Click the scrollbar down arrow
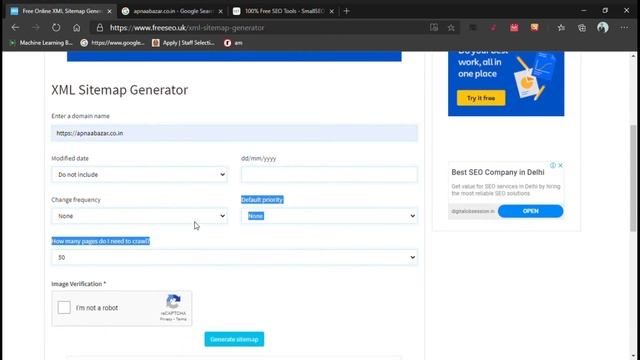This screenshot has height=360, width=640. 633,356
